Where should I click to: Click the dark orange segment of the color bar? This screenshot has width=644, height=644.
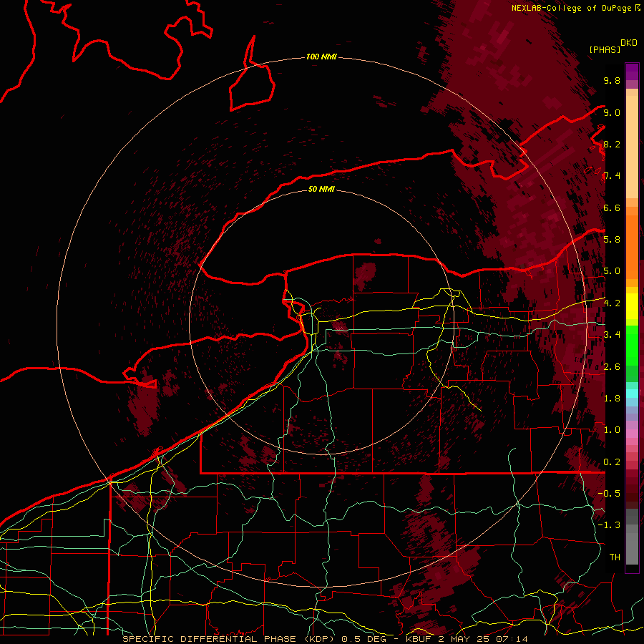tap(632, 246)
